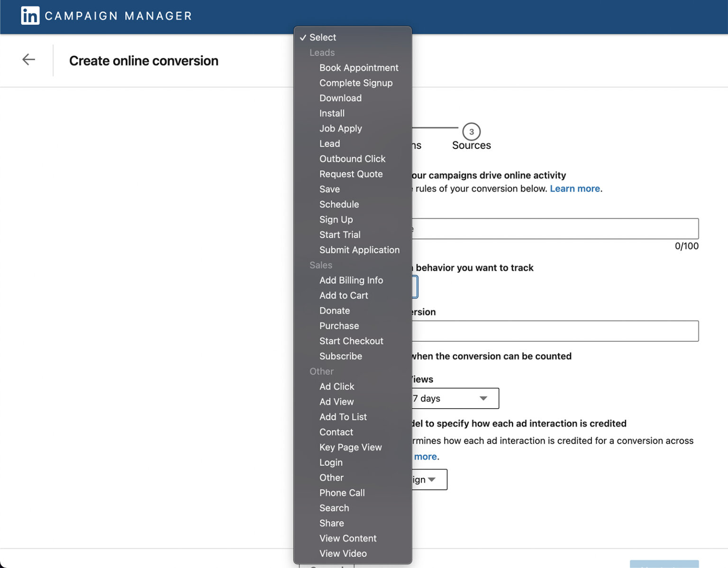The height and width of the screenshot is (568, 728).
Task: Select Request Quote behavior
Action: coord(351,174)
